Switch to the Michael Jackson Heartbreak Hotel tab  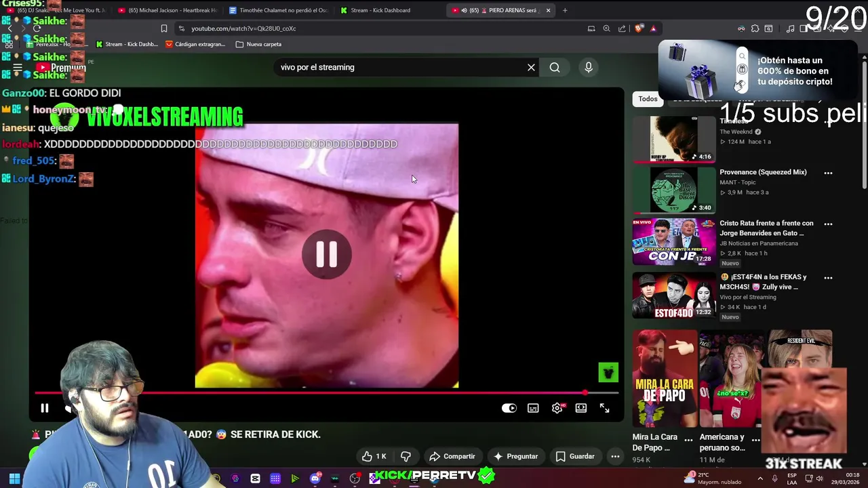tap(167, 10)
